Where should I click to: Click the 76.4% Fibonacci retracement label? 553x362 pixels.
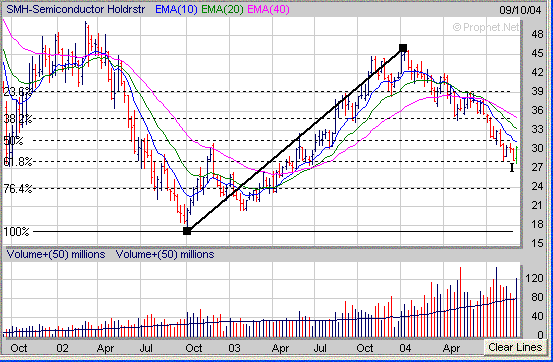18,189
